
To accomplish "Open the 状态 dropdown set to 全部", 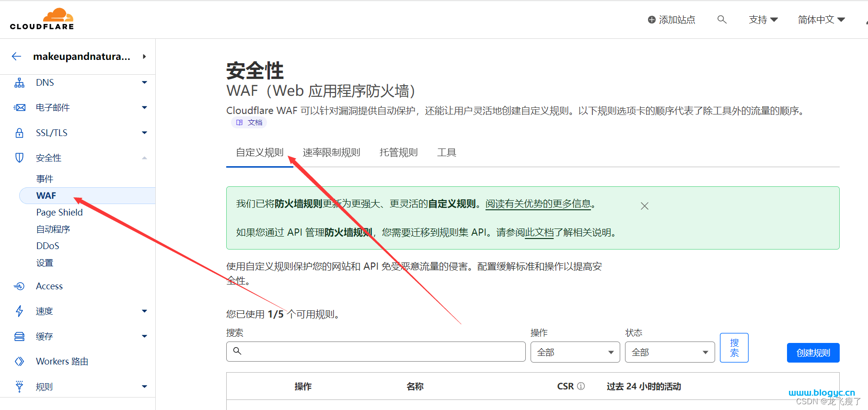I will click(670, 352).
